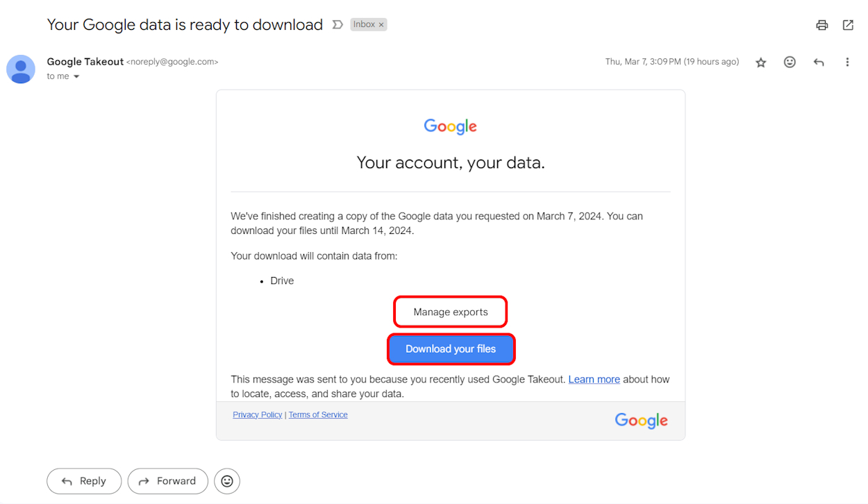Remove the Inbox label with its x
Viewport: 868px width, 504px height.
click(381, 24)
